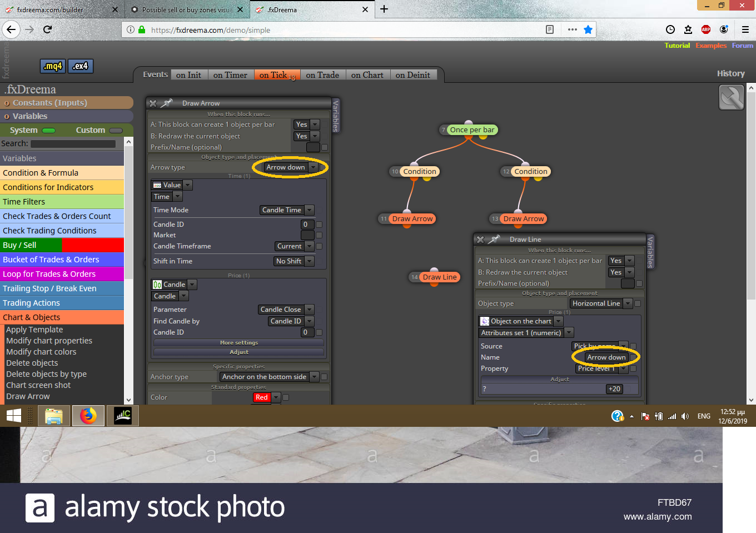Expand More settings in Draw Arrow
The width and height of the screenshot is (756, 533).
(239, 343)
